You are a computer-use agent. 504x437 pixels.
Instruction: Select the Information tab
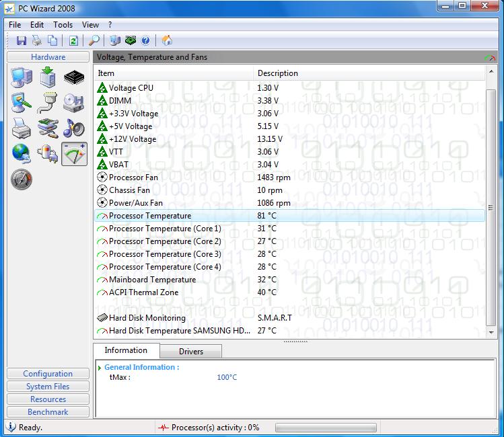[126, 350]
